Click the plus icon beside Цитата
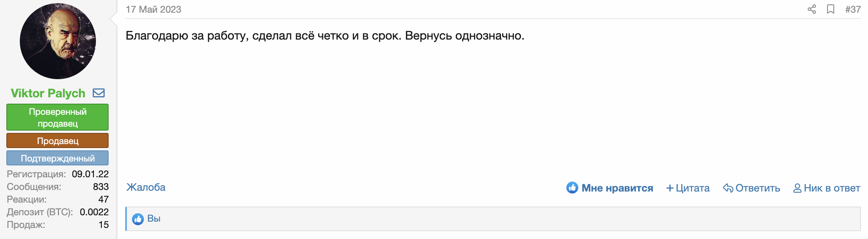The width and height of the screenshot is (868, 239). click(x=670, y=188)
